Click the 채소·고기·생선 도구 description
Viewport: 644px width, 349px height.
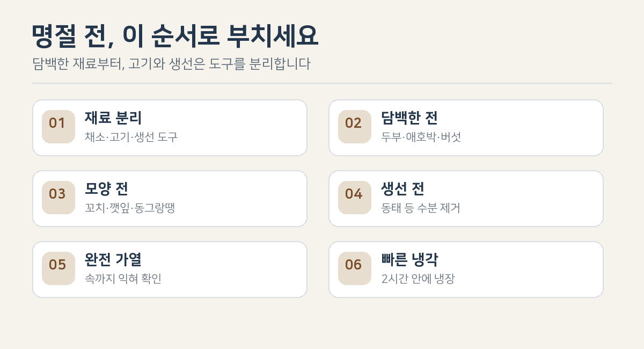pos(131,137)
